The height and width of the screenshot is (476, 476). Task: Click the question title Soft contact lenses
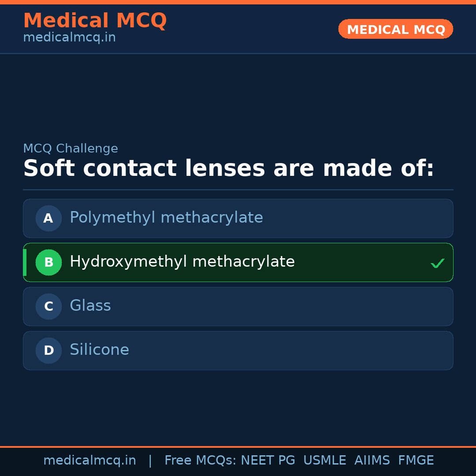click(x=229, y=168)
